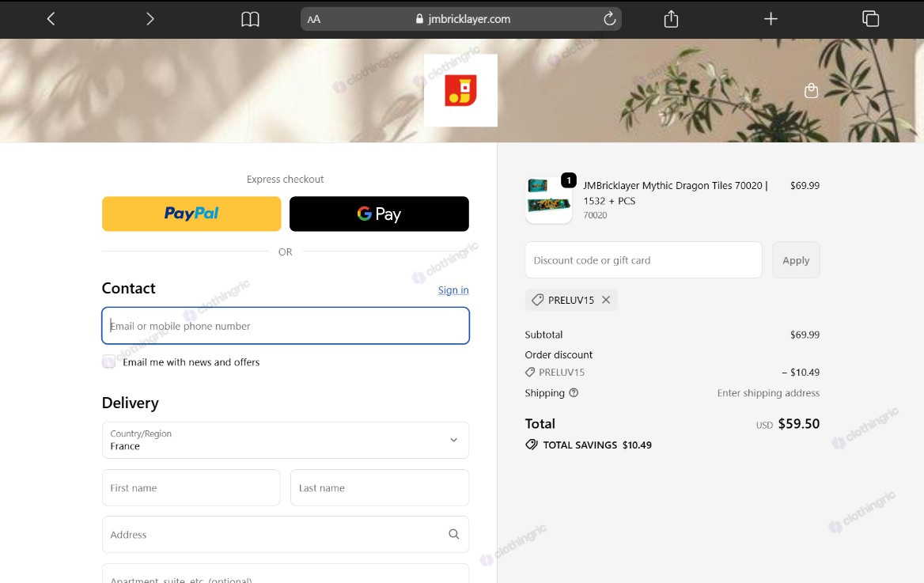Focus the Email or mobile phone number field
The width and height of the screenshot is (924, 583).
pyautogui.click(x=286, y=325)
